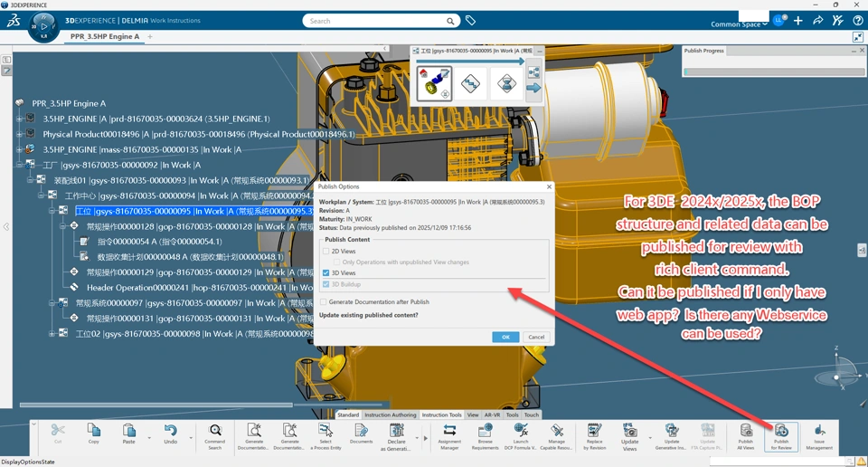Switch to the Instruction Tools tab

point(441,415)
